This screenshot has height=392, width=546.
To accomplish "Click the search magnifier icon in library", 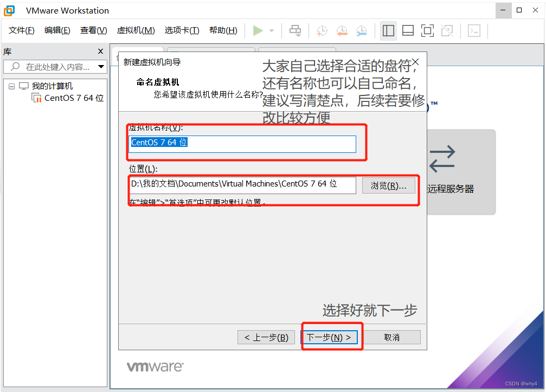I will click(15, 66).
